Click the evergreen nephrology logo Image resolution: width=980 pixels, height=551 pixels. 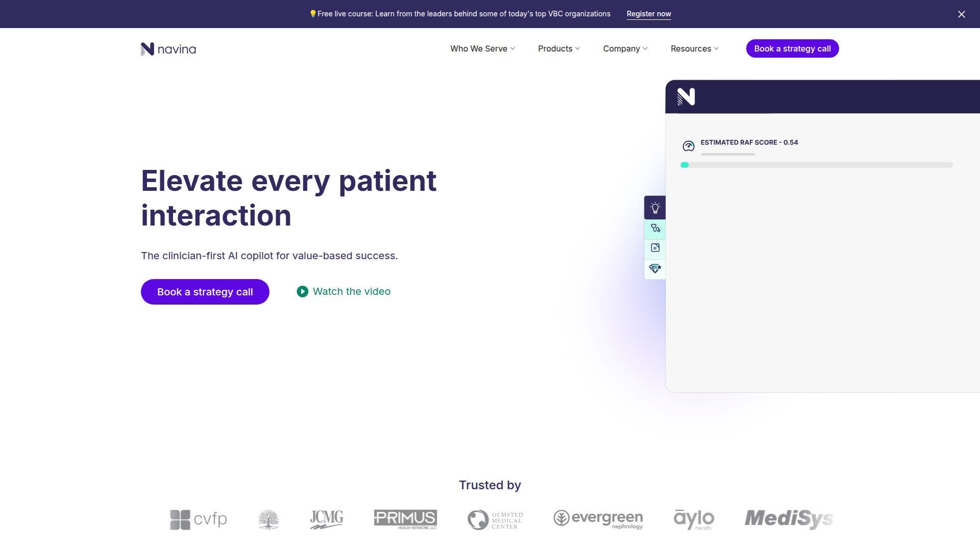[598, 519]
